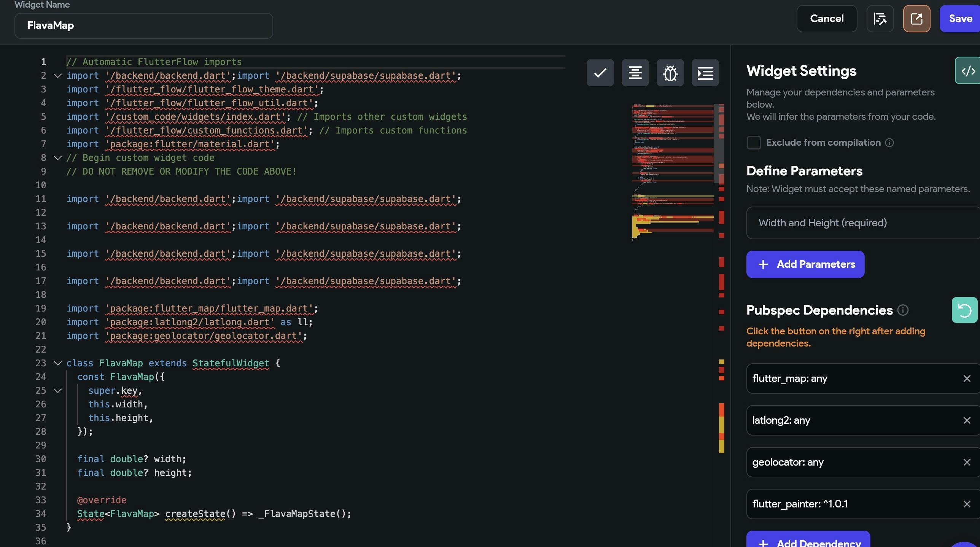Remove the geolocator: any dependency
This screenshot has height=547, width=980.
click(x=967, y=462)
